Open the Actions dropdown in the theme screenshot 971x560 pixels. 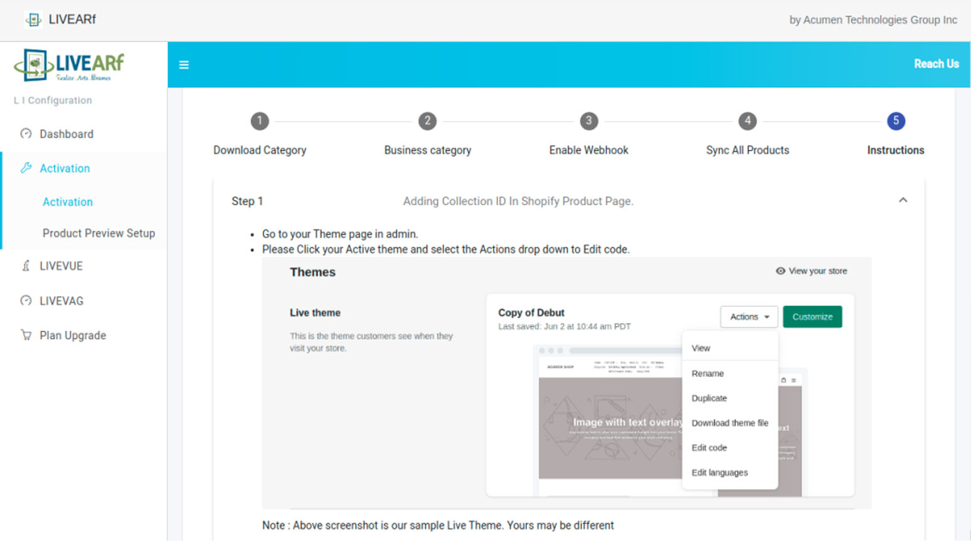[x=749, y=317]
